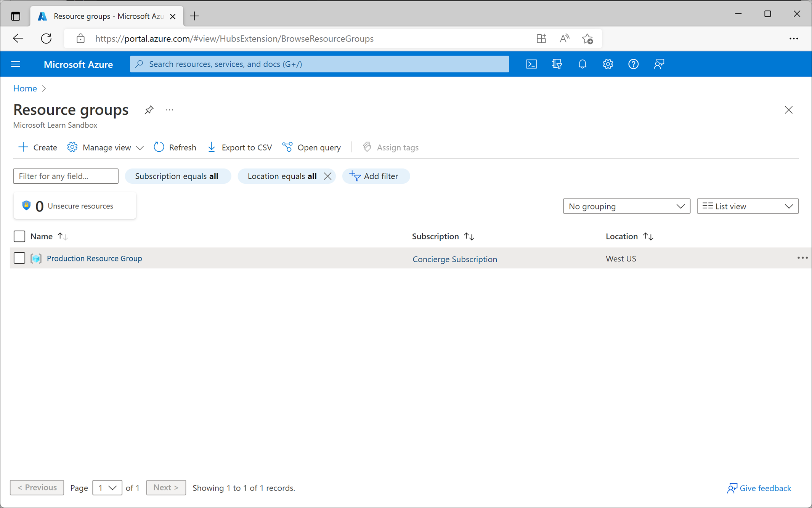
Task: Open portal settings gear icon
Action: (608, 64)
